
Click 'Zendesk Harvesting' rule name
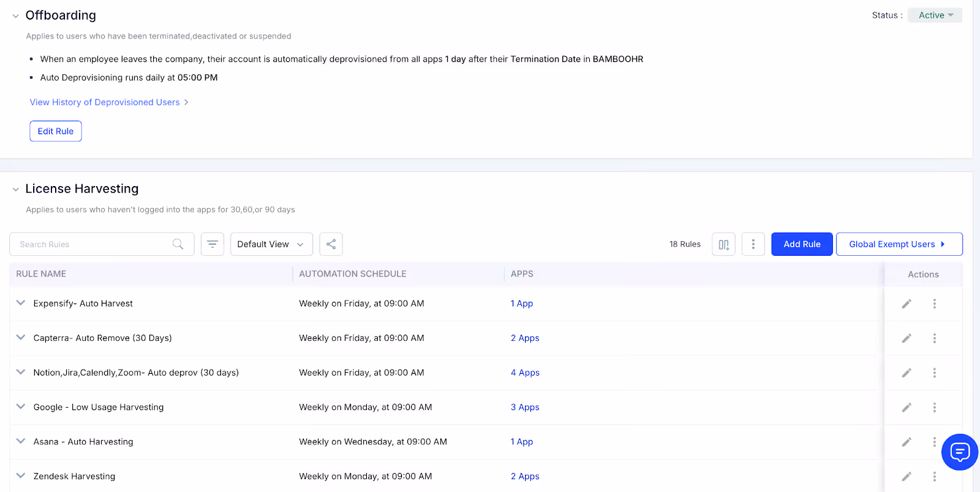(x=74, y=476)
